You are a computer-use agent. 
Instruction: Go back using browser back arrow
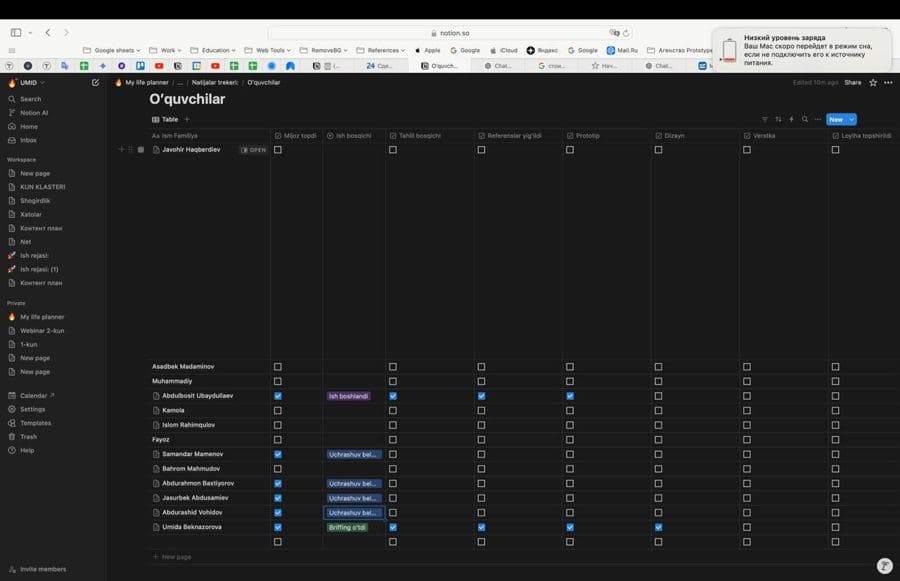coord(48,33)
